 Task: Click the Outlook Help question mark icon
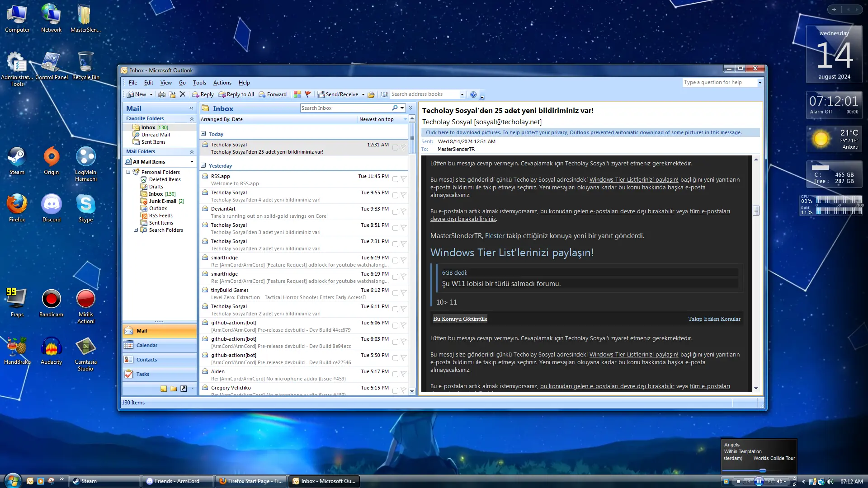[x=473, y=94]
